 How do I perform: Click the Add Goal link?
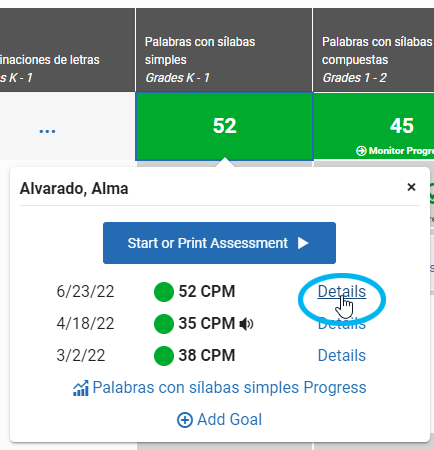(x=229, y=419)
